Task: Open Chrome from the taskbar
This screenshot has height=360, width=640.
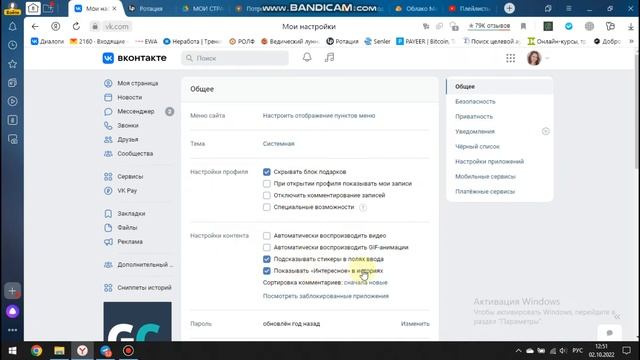Action: click(x=36, y=351)
